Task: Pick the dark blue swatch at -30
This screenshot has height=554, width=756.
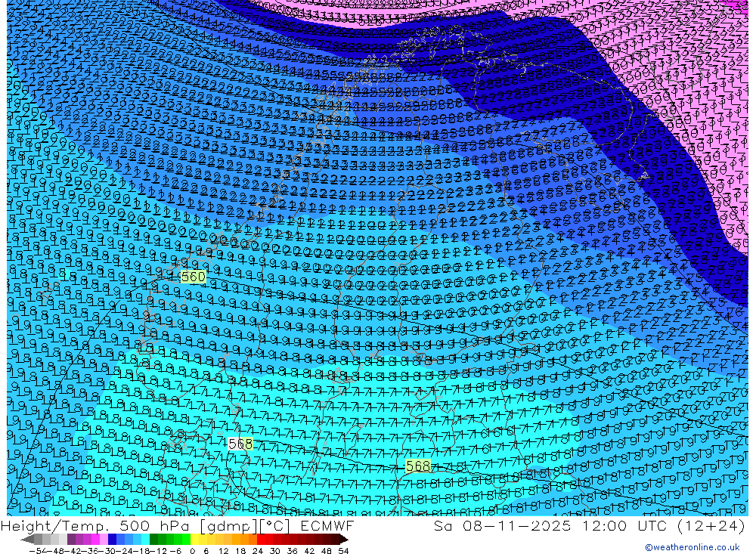Action: (113, 540)
